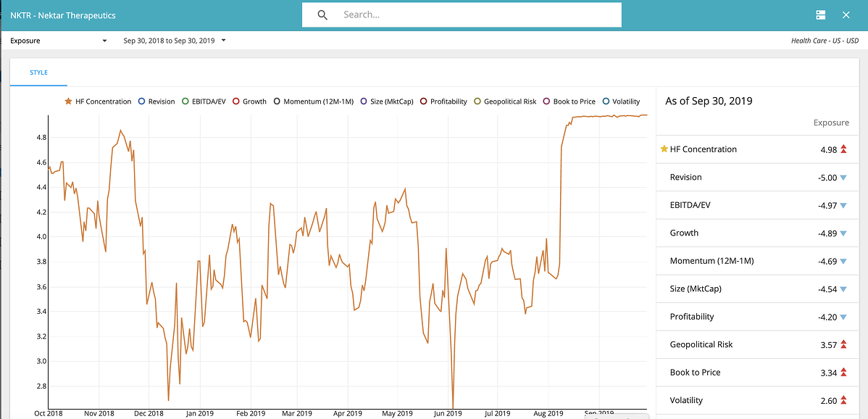Click into the Search field
This screenshot has width=868, height=419.
[462, 15]
